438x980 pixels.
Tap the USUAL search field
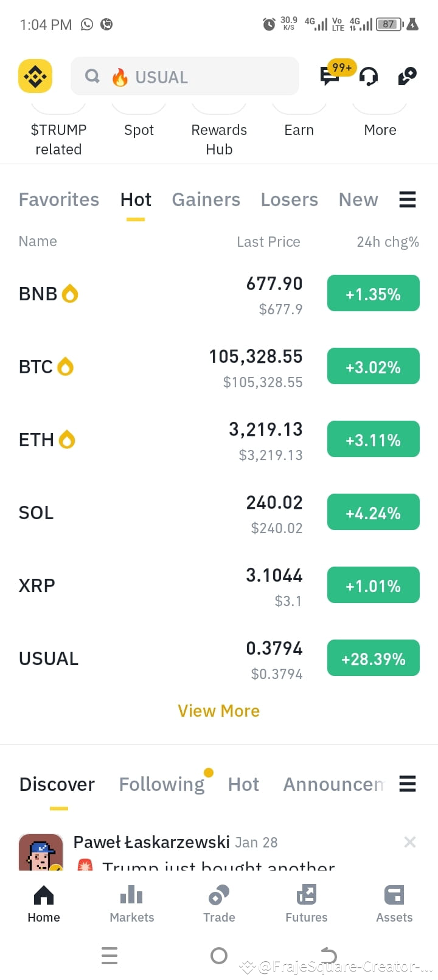click(185, 76)
